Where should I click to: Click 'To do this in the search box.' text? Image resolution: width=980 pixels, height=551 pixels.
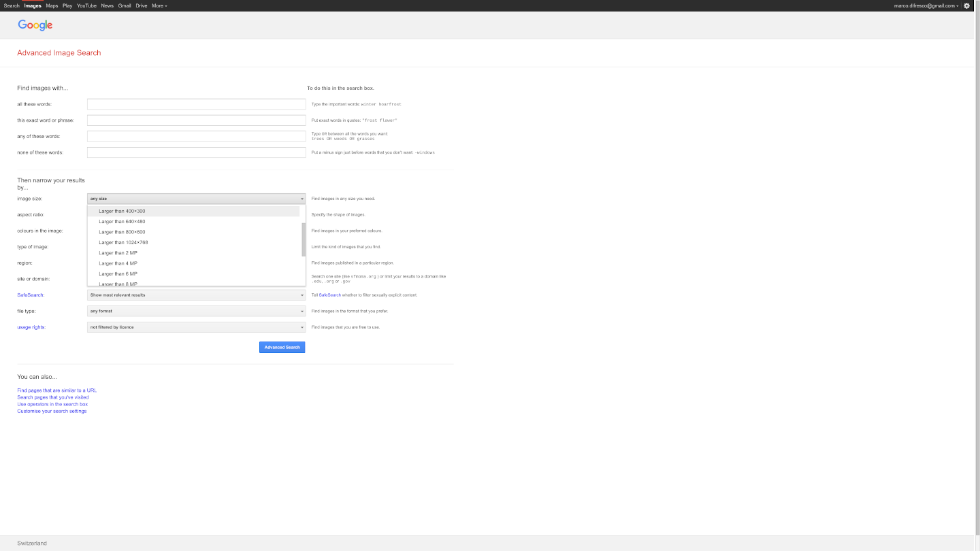[x=340, y=88]
